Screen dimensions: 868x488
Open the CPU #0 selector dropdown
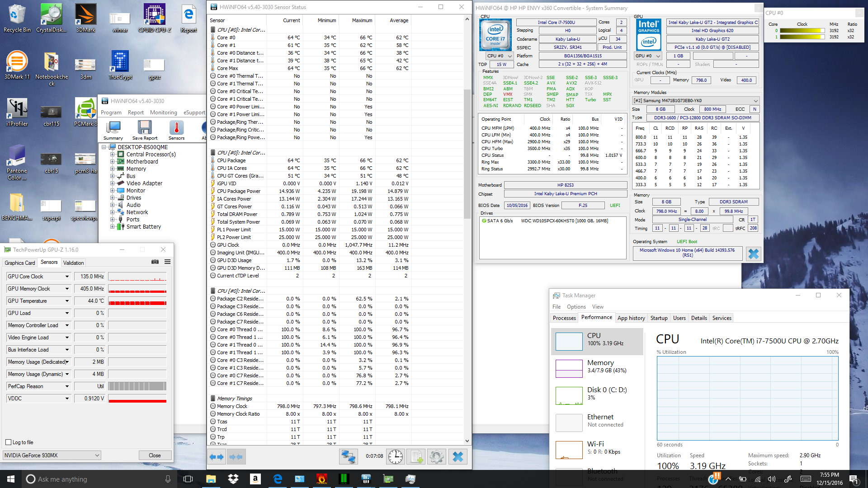pyautogui.click(x=499, y=56)
